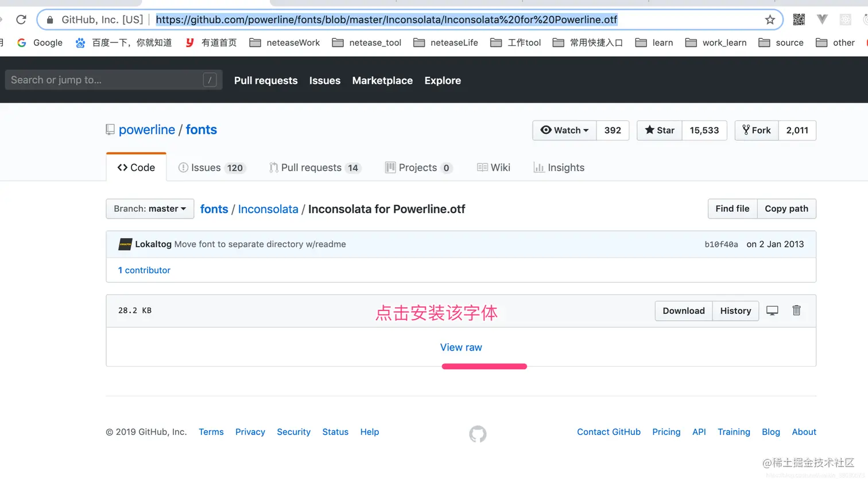Click the View raw link
The width and height of the screenshot is (868, 482).
click(461, 348)
